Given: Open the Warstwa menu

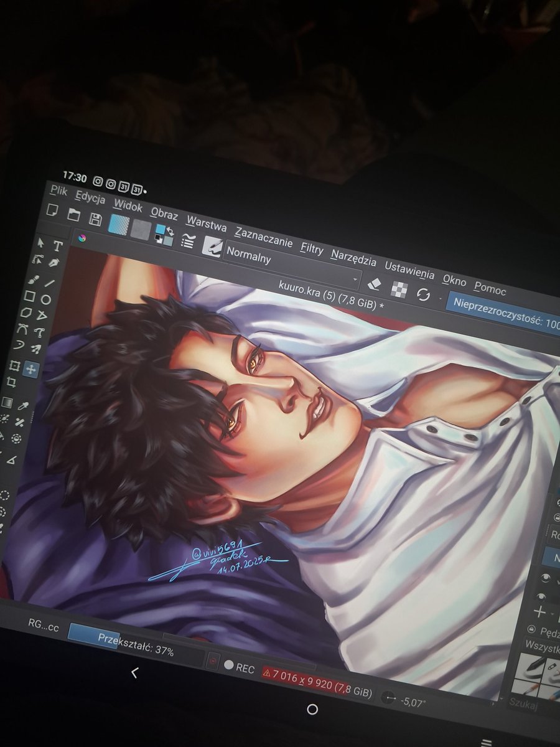Looking at the screenshot, I should (x=206, y=224).
